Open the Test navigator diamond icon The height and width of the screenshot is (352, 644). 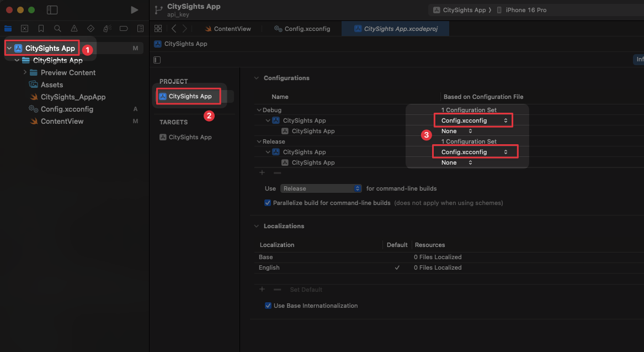91,28
